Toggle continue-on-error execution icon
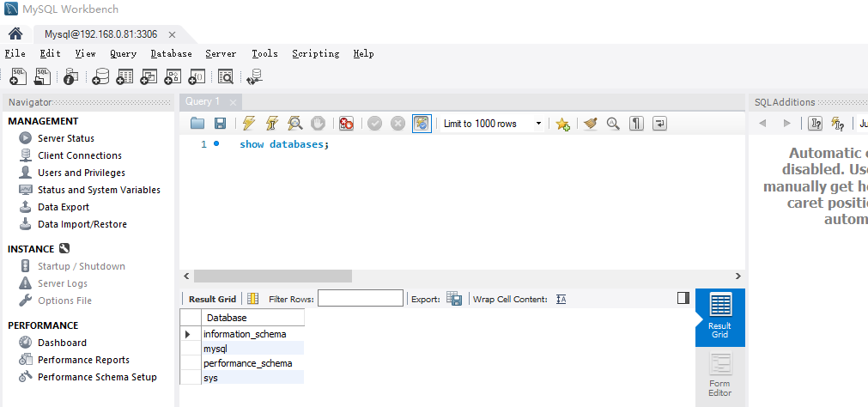This screenshot has width=868, height=407. [x=347, y=124]
